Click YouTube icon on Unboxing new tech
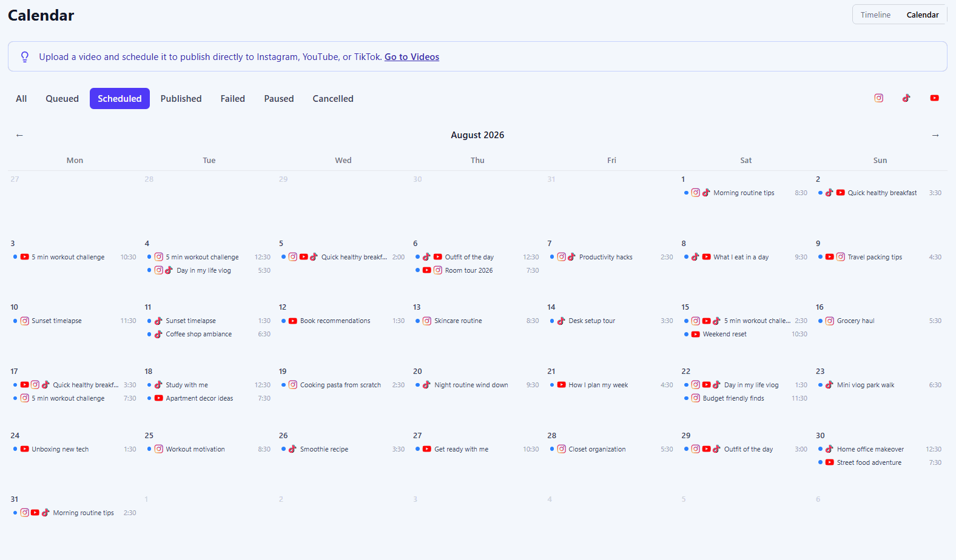Viewport: 956px width, 560px height. [25, 449]
